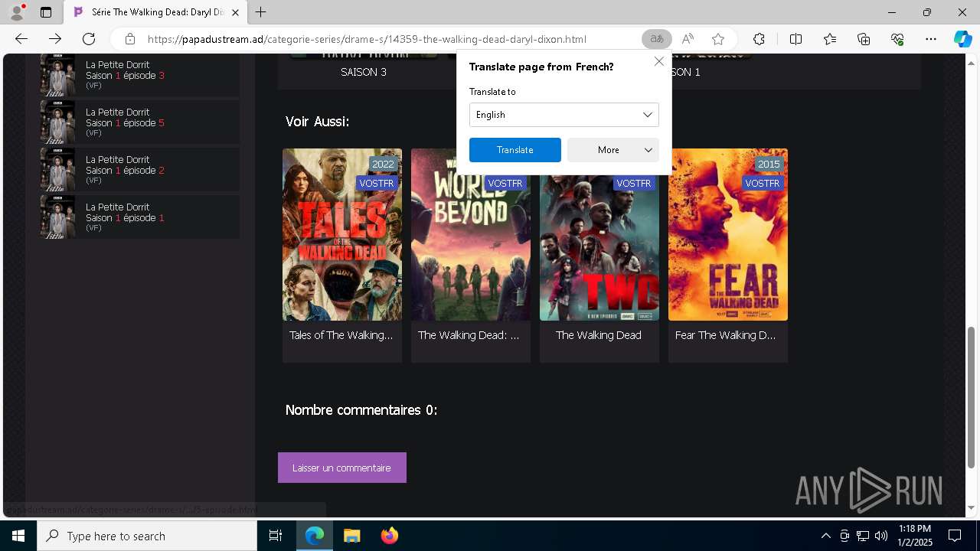Click the Browser essentials heart icon

point(897,39)
